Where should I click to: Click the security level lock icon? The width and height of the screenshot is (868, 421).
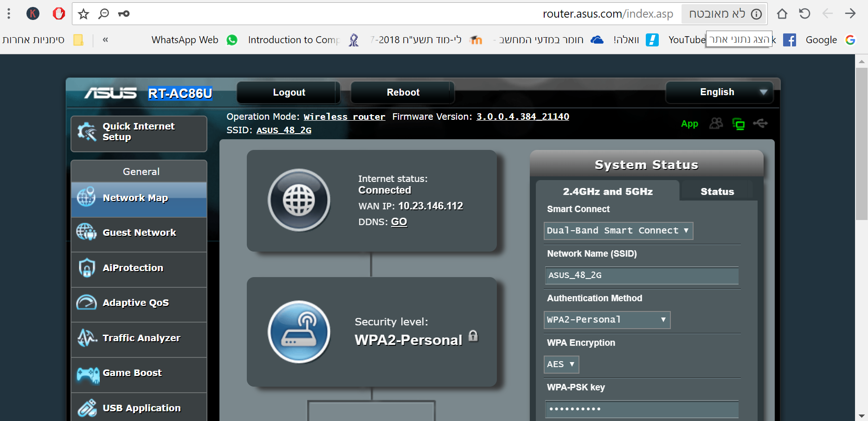pyautogui.click(x=473, y=336)
